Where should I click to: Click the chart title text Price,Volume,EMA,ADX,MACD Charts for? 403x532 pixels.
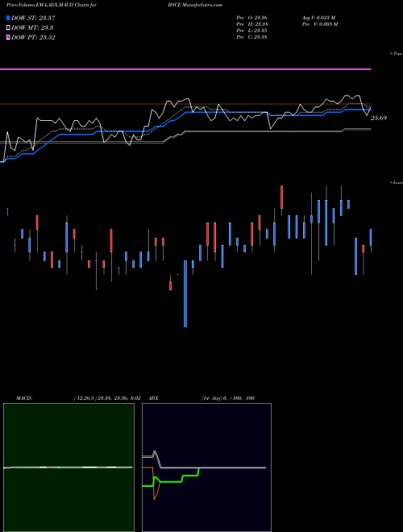tap(52, 5)
